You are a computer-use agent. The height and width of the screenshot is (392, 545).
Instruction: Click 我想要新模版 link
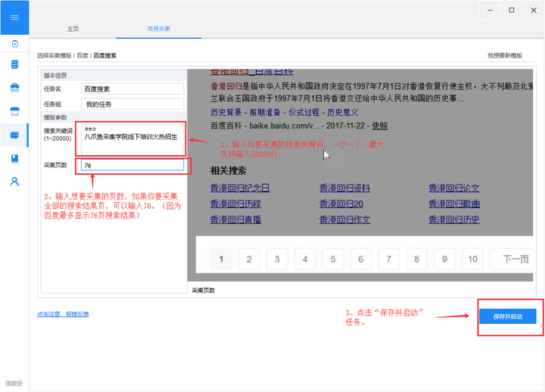(x=505, y=55)
